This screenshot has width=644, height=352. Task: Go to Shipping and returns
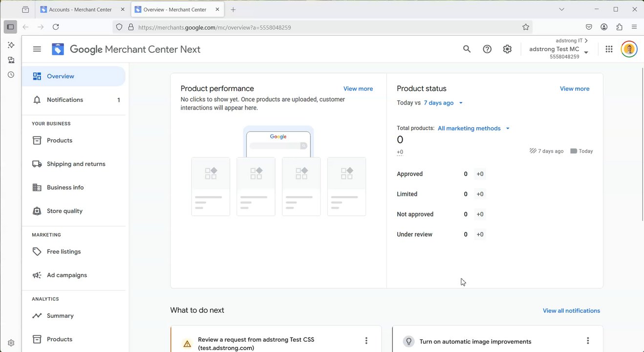tap(76, 164)
